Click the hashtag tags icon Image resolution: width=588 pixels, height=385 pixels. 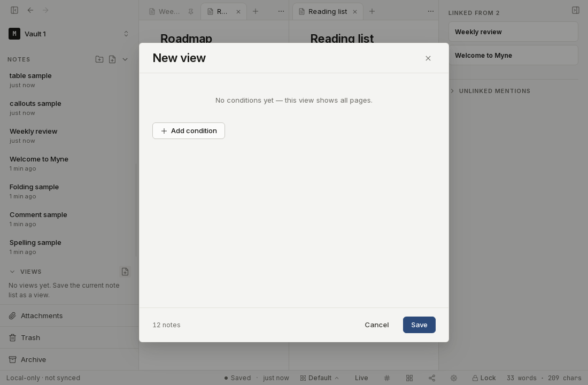[x=387, y=378]
